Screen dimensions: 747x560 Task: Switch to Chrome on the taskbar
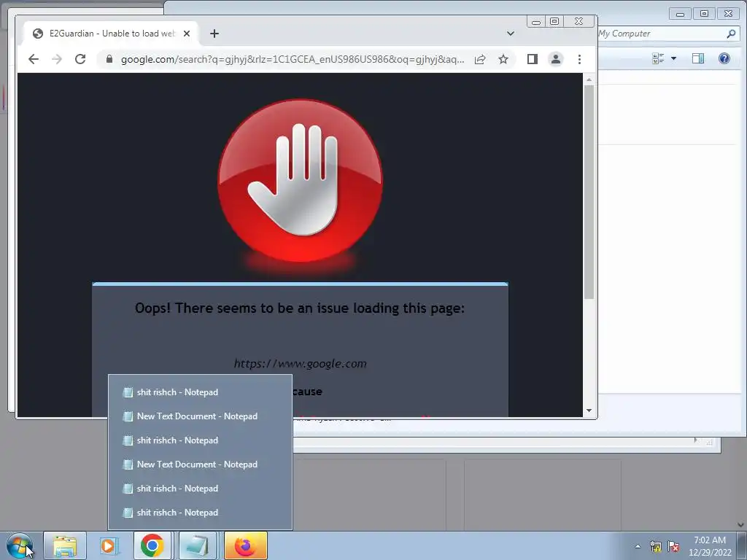(x=152, y=545)
